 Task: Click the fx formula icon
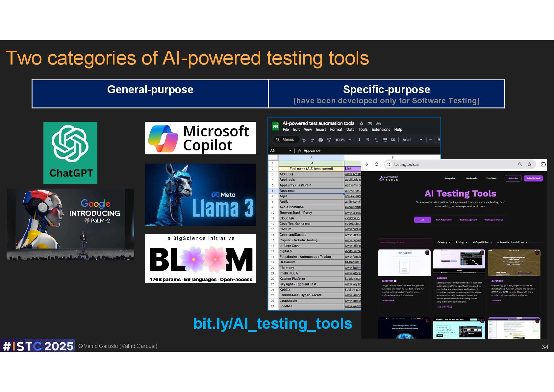pos(299,151)
